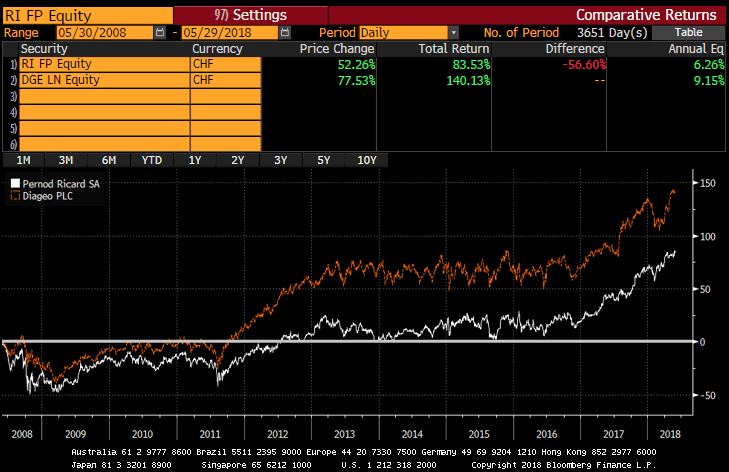Select the 3M range tab
729x472 pixels.
66,160
